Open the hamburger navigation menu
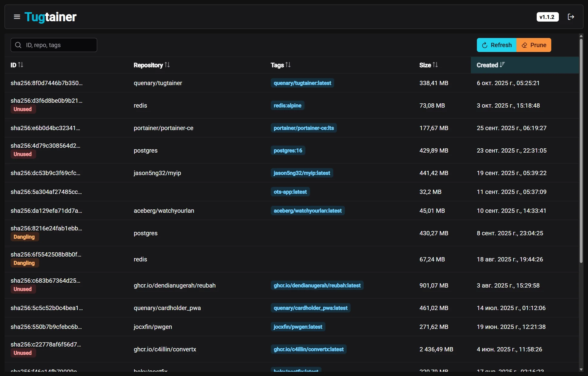The image size is (588, 376). coord(17,17)
